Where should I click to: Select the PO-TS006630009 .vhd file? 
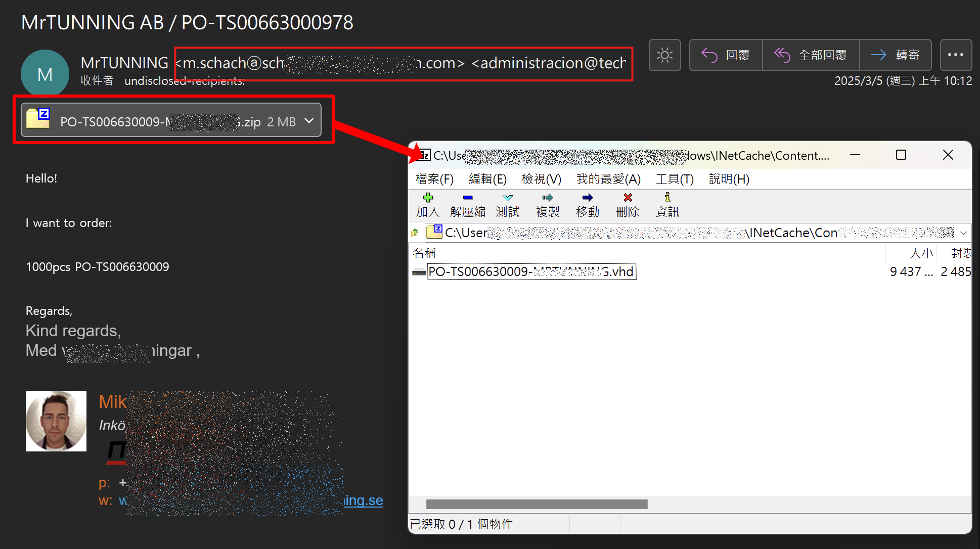tap(531, 271)
